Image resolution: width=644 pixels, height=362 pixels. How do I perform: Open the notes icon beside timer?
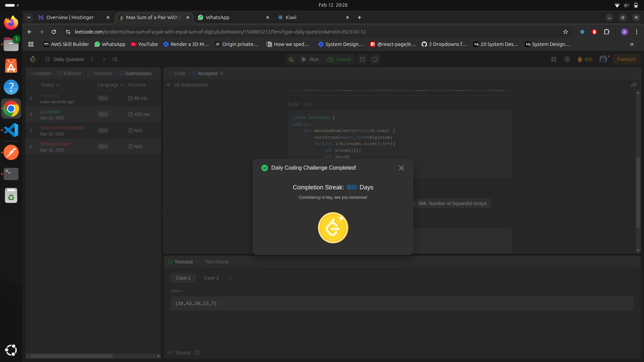pos(375,59)
